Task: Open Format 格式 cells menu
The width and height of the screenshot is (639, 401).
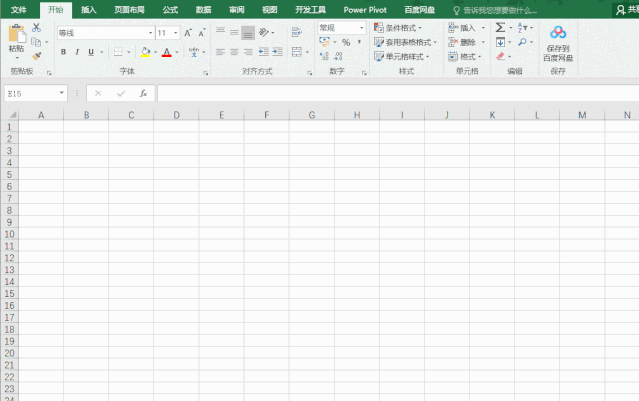Action: click(465, 56)
